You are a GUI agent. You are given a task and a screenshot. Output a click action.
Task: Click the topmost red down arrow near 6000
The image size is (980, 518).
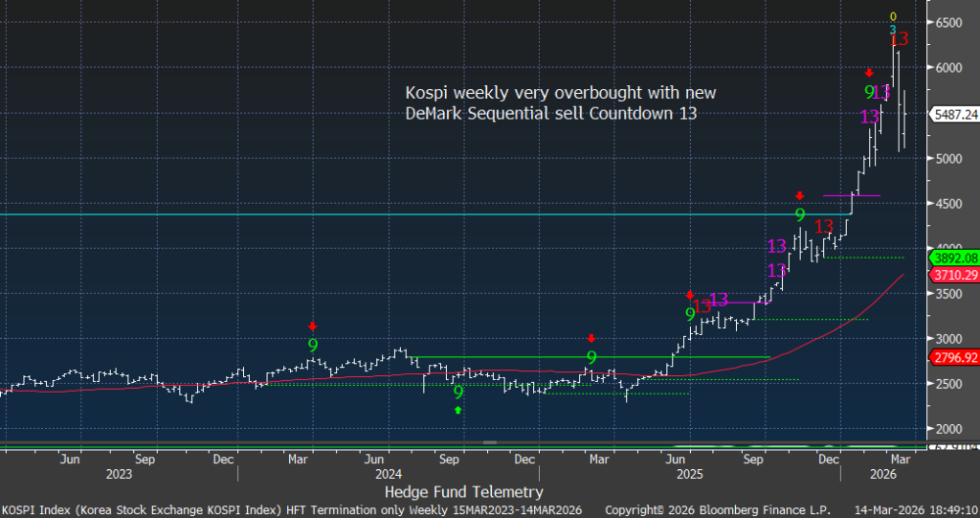pyautogui.click(x=869, y=73)
